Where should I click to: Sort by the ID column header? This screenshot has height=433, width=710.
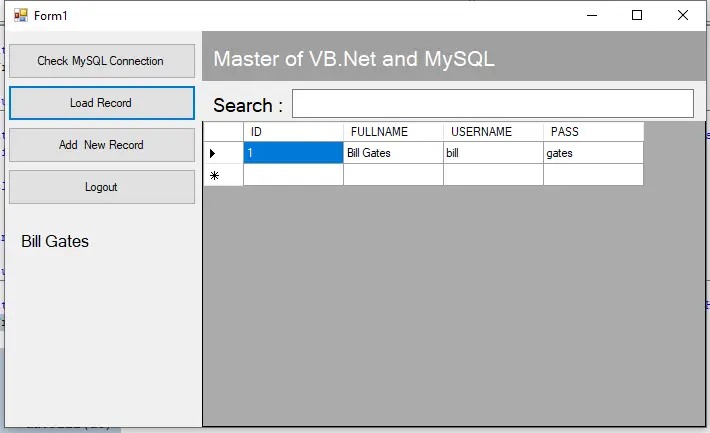tap(293, 132)
